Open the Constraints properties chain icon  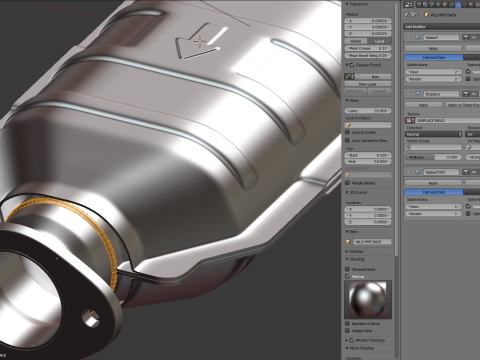(451, 4)
